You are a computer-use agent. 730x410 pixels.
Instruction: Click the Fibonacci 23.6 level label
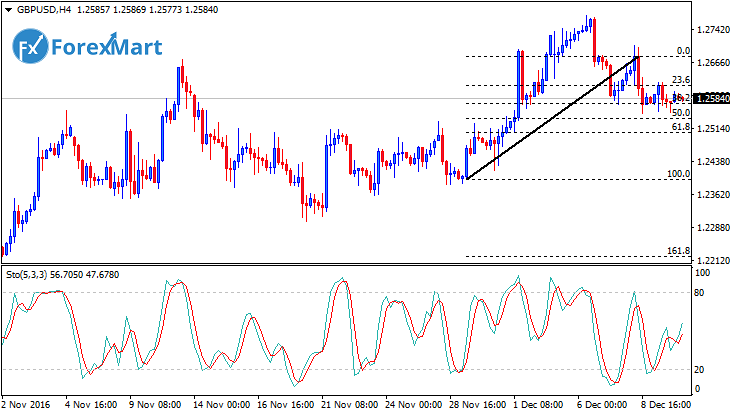click(680, 80)
